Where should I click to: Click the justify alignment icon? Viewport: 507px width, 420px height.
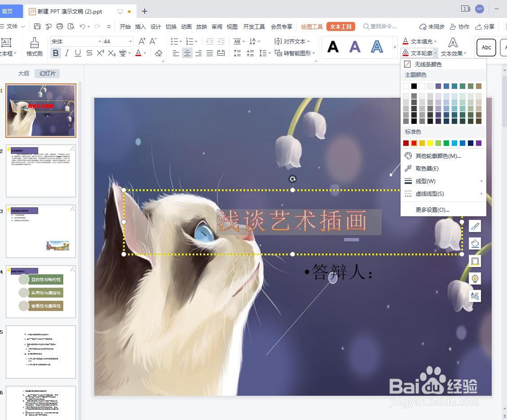click(210, 53)
